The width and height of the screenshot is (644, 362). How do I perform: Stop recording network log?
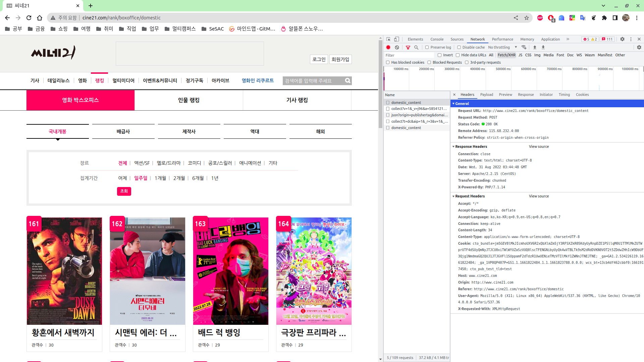388,47
